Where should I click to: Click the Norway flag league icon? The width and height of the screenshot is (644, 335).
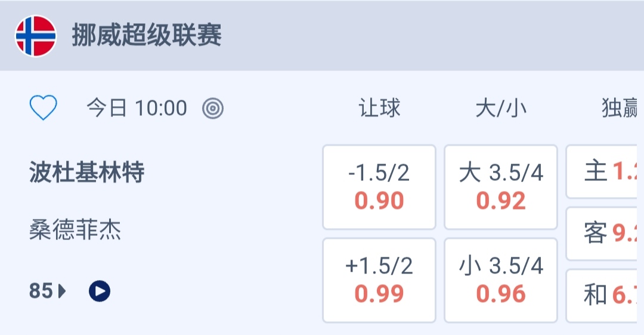pos(35,36)
